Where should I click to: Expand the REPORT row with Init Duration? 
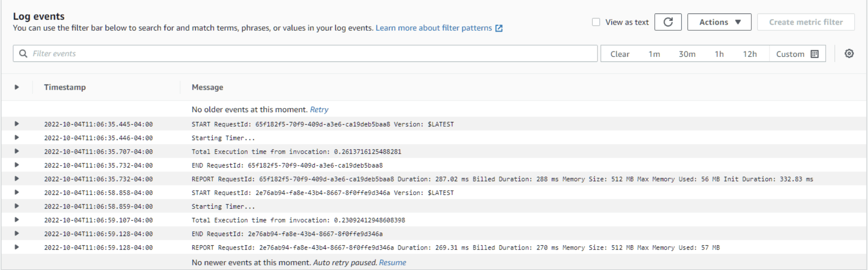coord(17,179)
